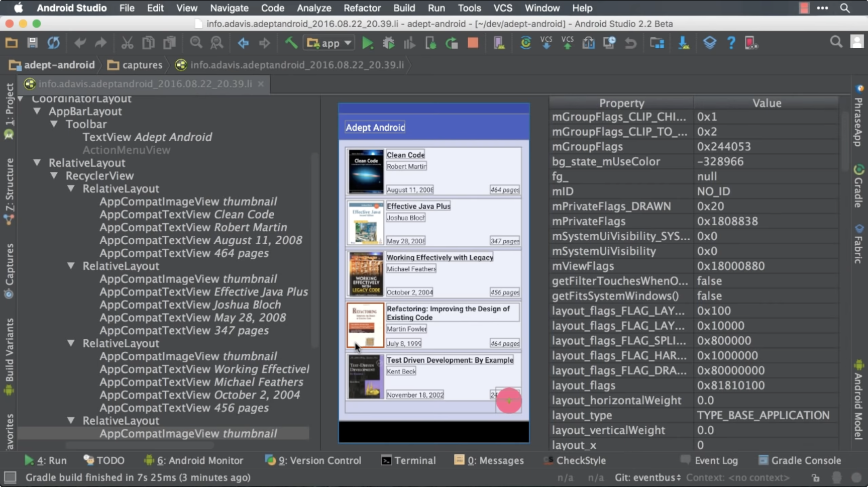Image resolution: width=868 pixels, height=487 pixels.
Task: Open the Build menu
Action: [404, 8]
